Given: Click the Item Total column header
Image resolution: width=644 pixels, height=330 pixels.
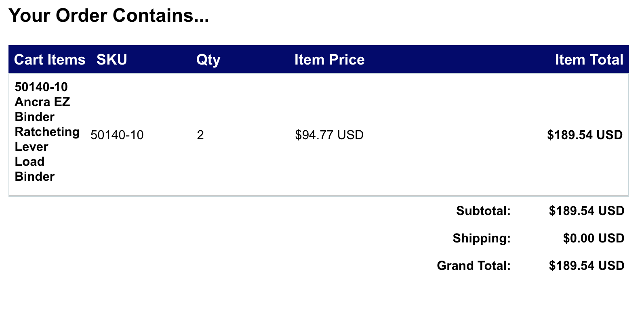Looking at the screenshot, I should coord(589,60).
